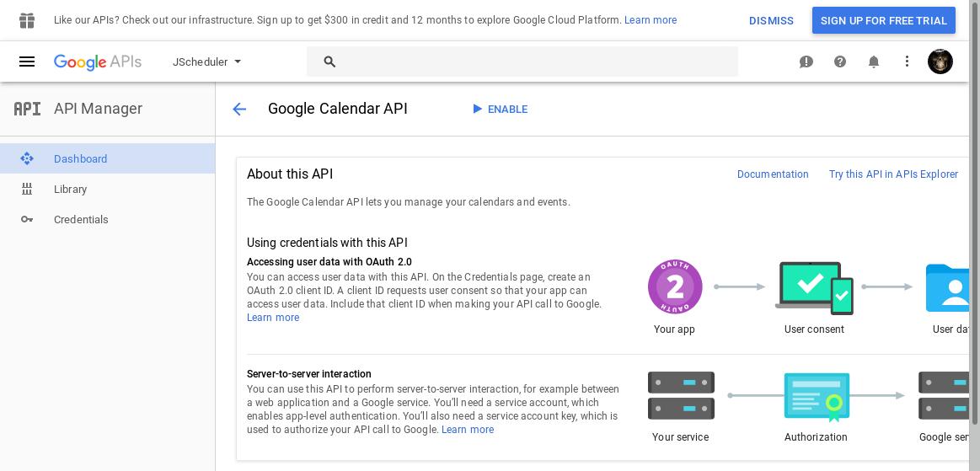Open the Documentation link
The width and height of the screenshot is (980, 471).
coord(773,174)
